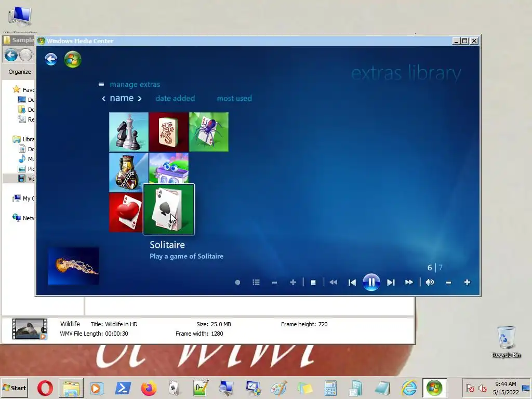
Task: Open the guide list button in transport bar
Action: pos(256,282)
